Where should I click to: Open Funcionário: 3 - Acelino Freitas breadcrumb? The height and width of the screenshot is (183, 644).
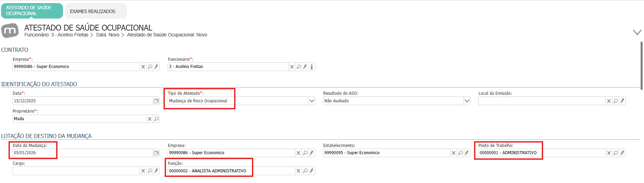(x=56, y=35)
